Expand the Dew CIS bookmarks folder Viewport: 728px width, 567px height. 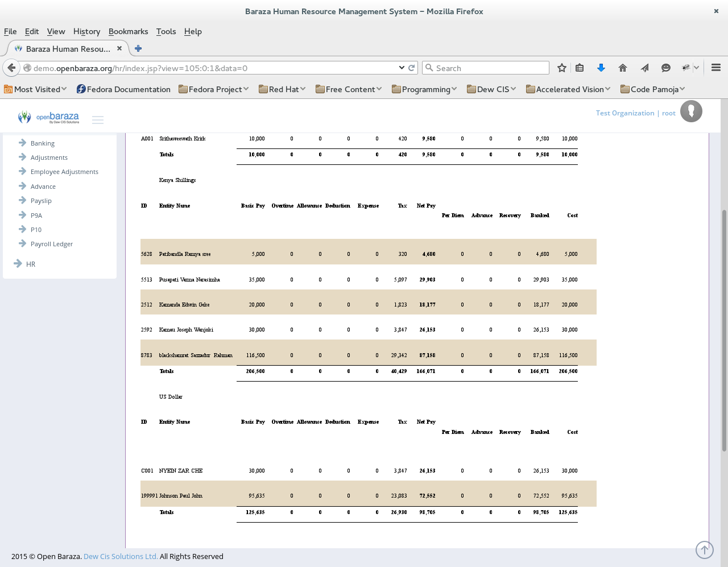pyautogui.click(x=491, y=89)
